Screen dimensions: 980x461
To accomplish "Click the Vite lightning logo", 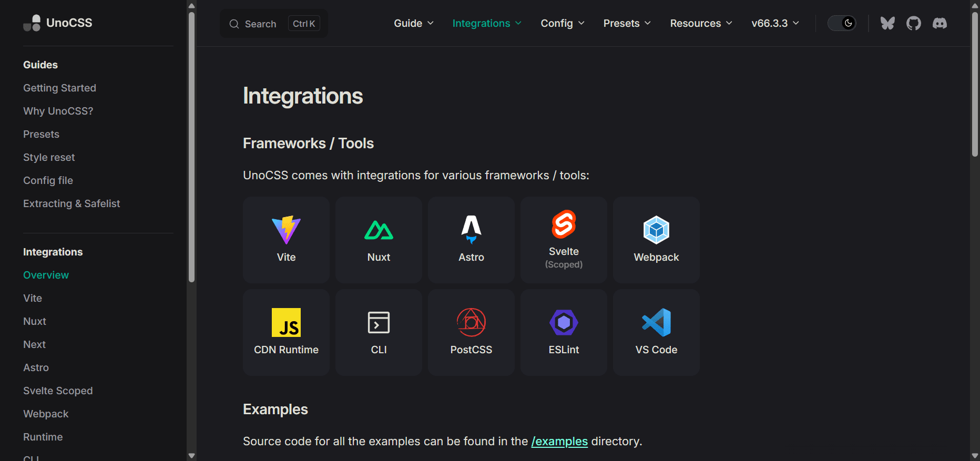I will pyautogui.click(x=286, y=230).
